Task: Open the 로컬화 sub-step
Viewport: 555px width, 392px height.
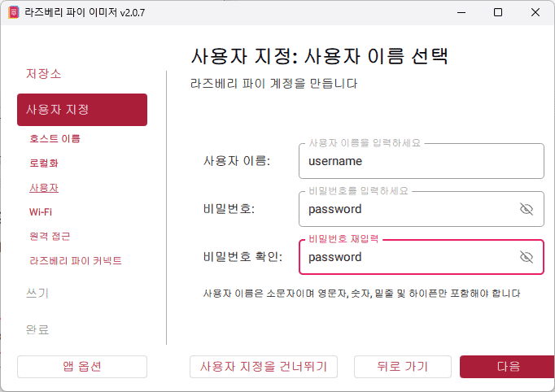Action: pos(44,163)
